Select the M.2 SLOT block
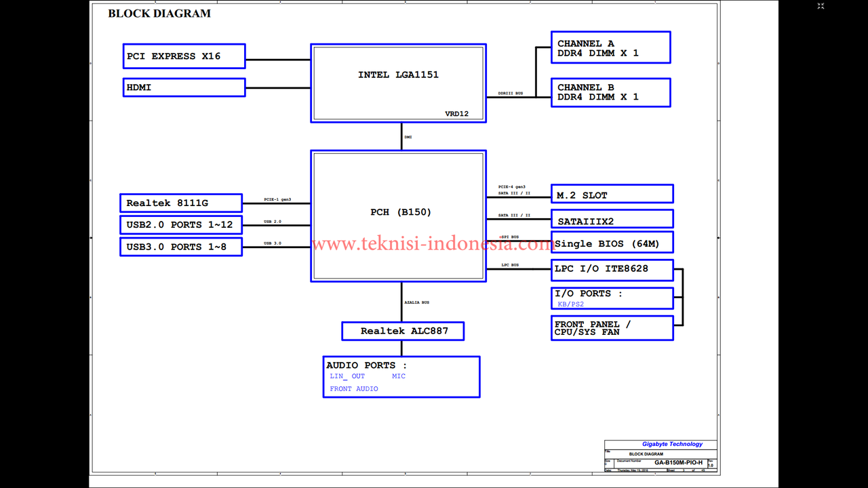868x488 pixels. pyautogui.click(x=612, y=194)
